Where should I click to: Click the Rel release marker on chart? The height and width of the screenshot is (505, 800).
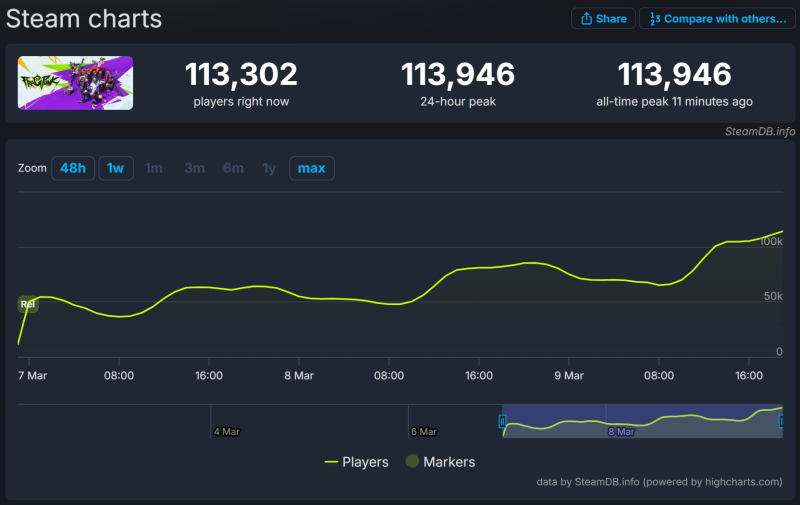coord(28,304)
